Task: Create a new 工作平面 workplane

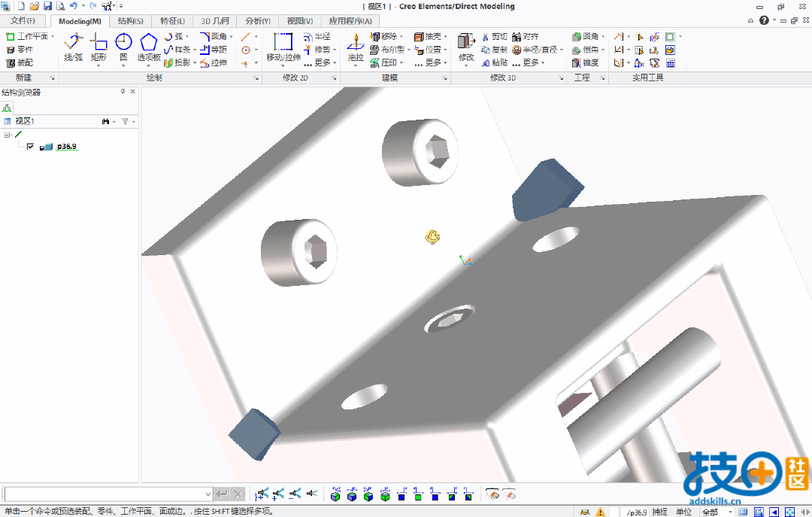Action: pyautogui.click(x=29, y=36)
